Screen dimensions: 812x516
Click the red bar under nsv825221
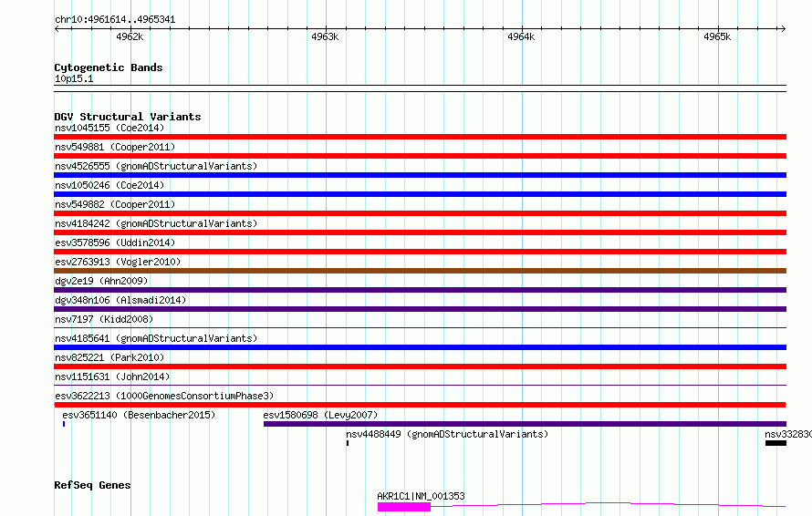(420, 366)
